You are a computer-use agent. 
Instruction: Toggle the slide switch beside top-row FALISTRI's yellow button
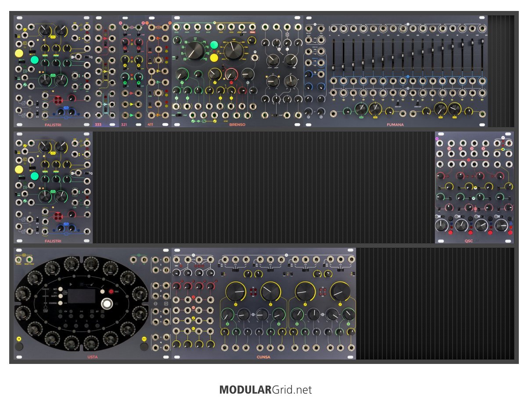(32, 52)
